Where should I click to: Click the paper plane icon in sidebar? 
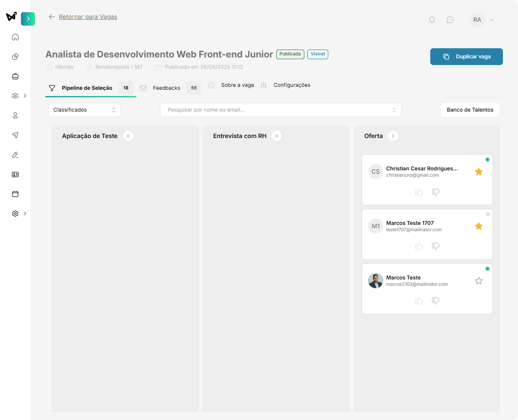click(x=16, y=135)
